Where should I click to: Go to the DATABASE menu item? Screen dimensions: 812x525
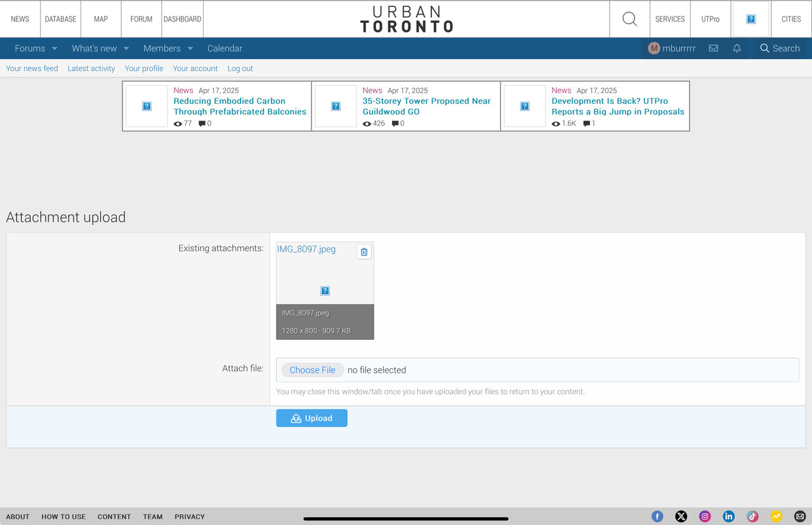[x=60, y=19]
